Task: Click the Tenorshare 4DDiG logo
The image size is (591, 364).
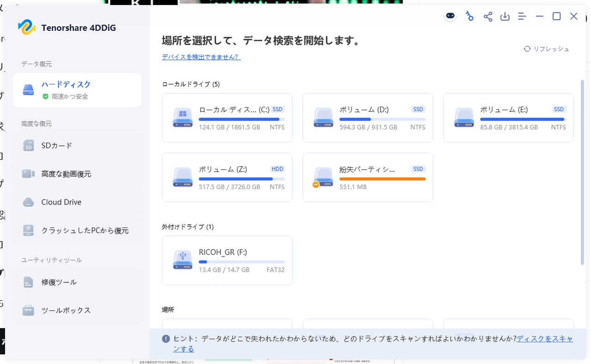Action: pyautogui.click(x=27, y=27)
